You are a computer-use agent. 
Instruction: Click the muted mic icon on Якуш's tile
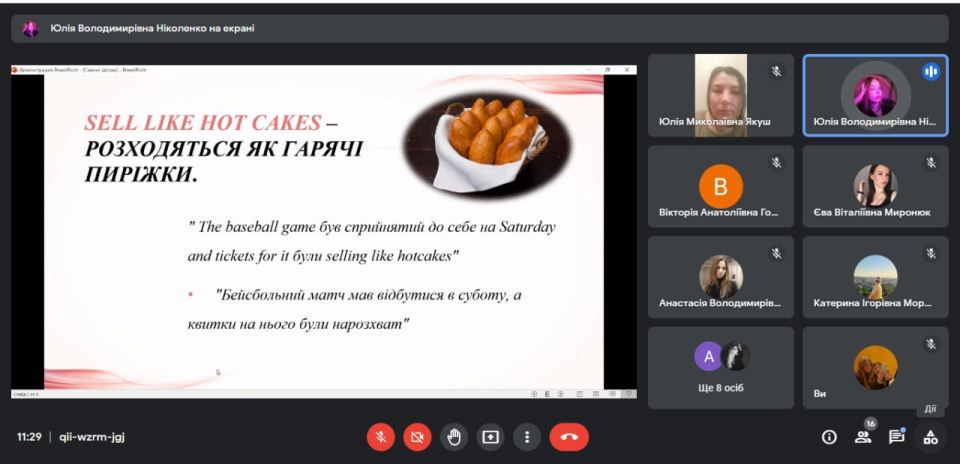point(776,72)
